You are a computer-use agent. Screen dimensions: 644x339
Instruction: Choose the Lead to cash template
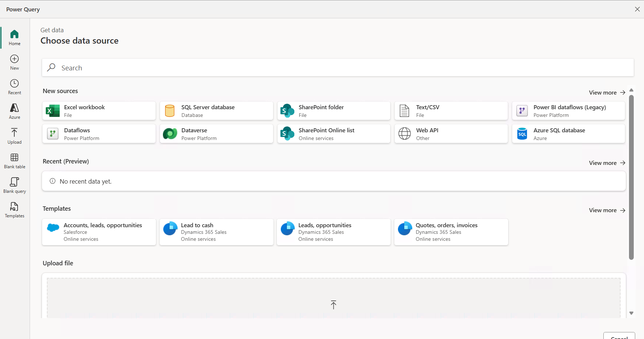[216, 232]
